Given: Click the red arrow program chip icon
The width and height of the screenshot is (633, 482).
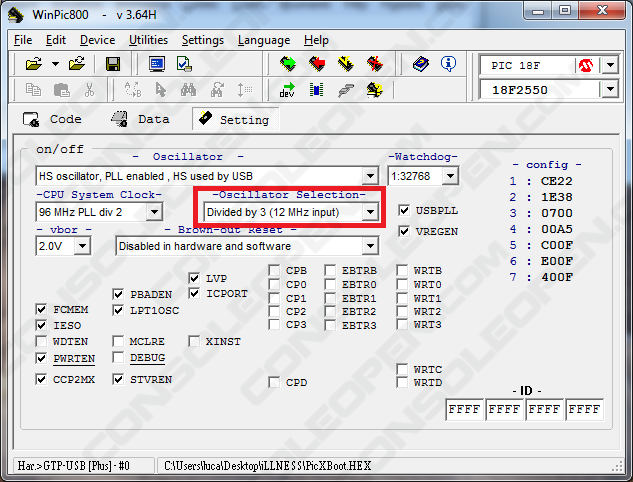Looking at the screenshot, I should (x=317, y=64).
